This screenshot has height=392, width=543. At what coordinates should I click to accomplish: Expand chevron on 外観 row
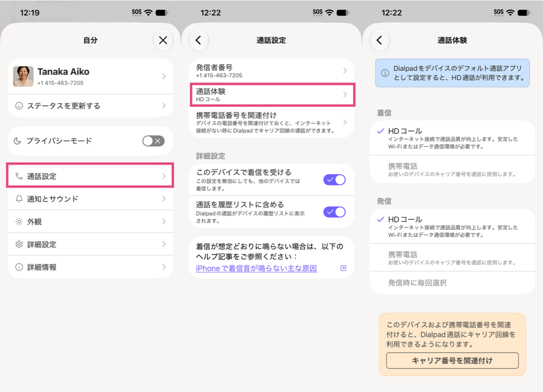(x=164, y=222)
